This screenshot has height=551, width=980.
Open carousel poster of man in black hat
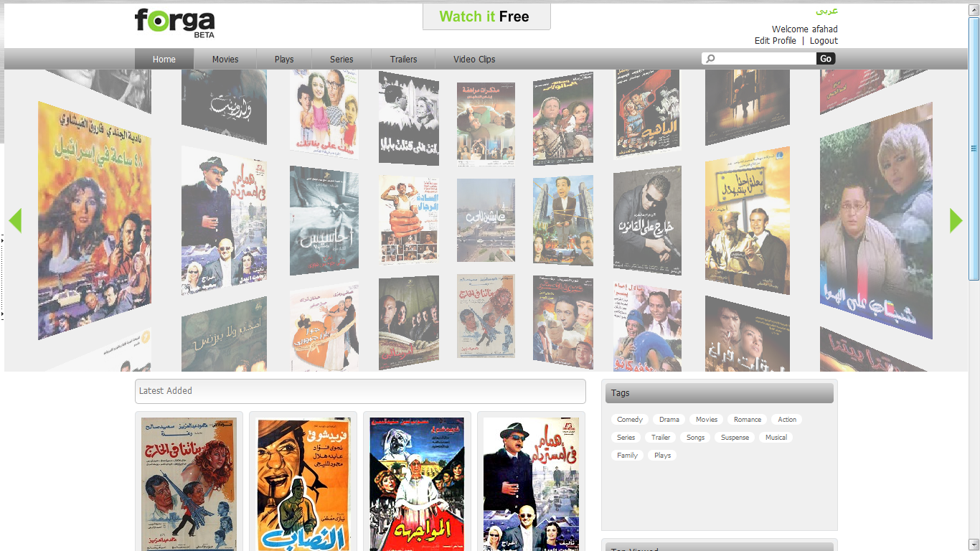(224, 220)
